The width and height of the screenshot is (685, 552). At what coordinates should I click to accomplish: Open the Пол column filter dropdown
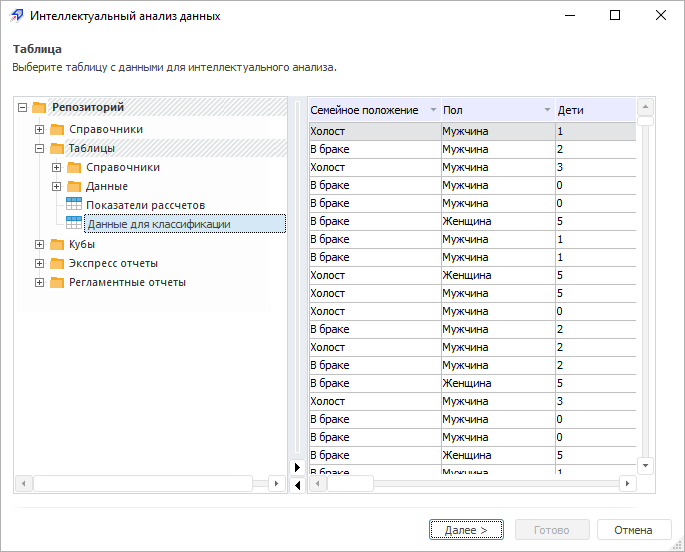point(547,110)
